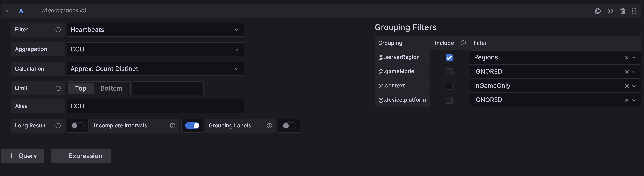
Task: Add a new Query
Action: (x=23, y=156)
